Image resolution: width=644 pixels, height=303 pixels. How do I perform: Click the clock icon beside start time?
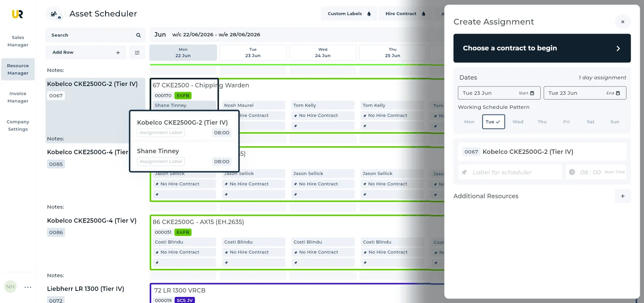[572, 172]
